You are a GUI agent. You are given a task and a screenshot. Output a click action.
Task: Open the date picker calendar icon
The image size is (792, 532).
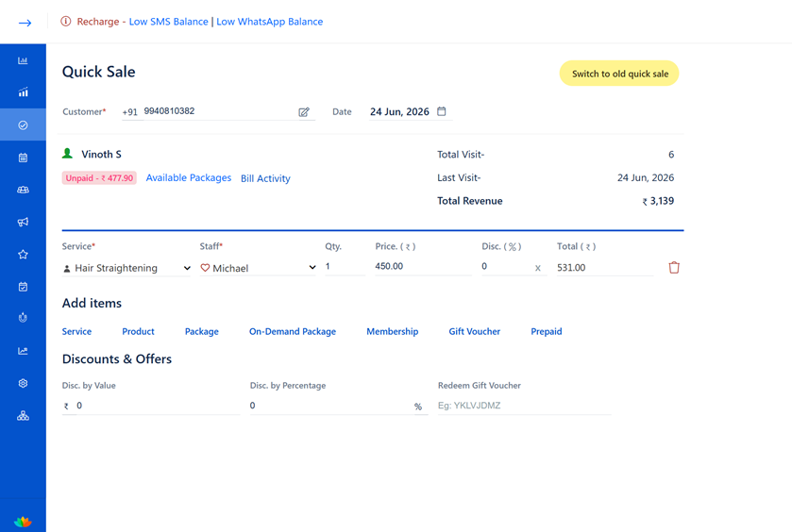(442, 111)
